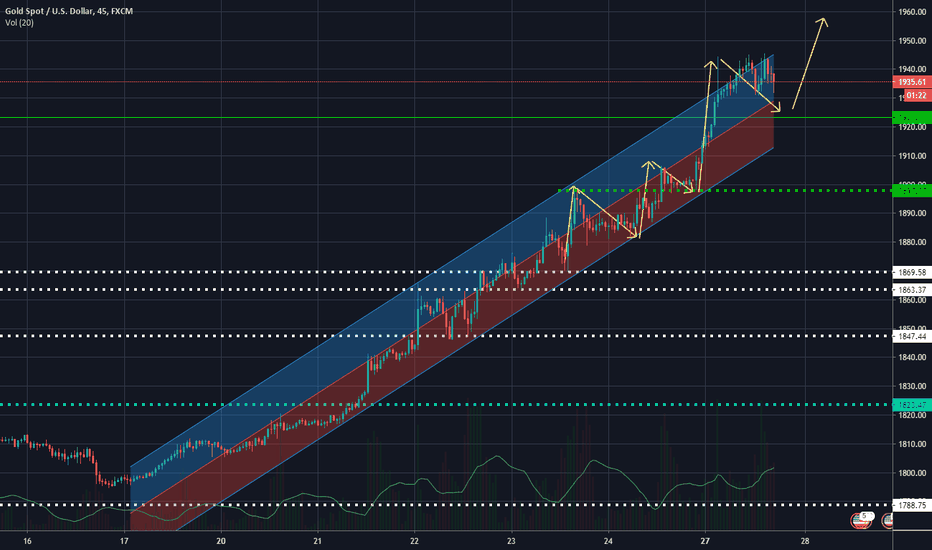Click the green label tag of the solid green line
932x550 pixels.
912,118
